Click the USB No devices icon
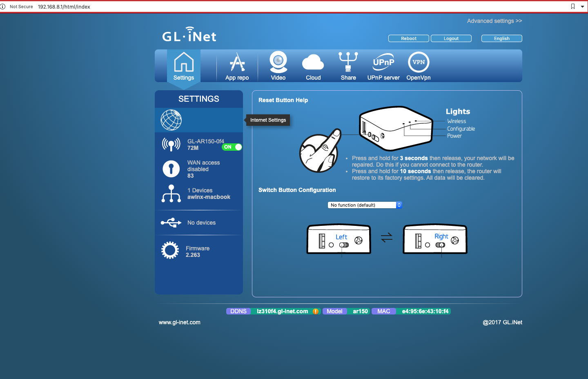 (x=171, y=223)
